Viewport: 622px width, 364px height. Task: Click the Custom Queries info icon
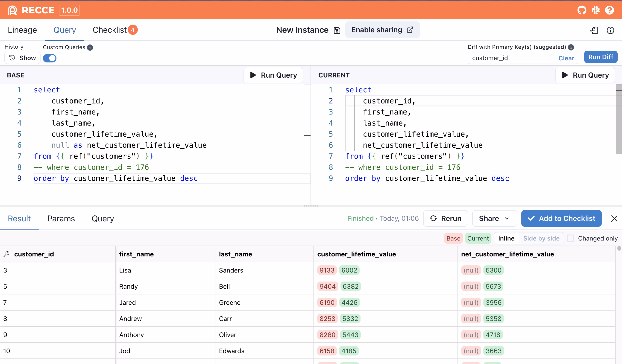point(90,47)
